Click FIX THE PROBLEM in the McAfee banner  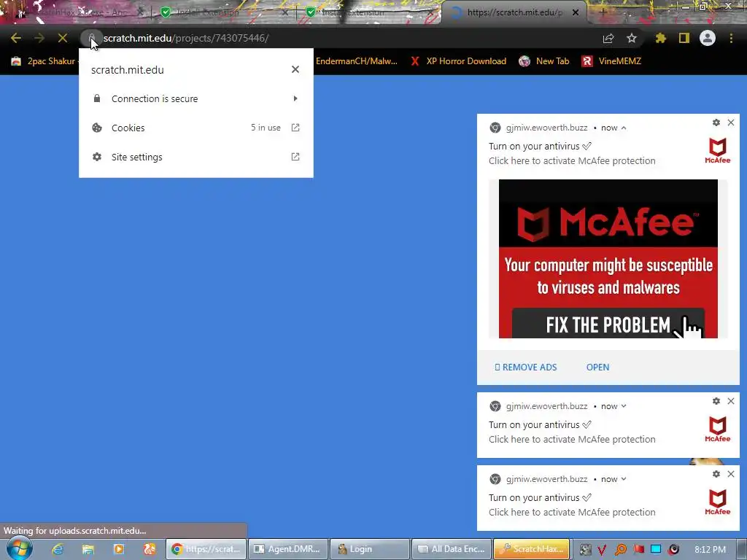608,324
